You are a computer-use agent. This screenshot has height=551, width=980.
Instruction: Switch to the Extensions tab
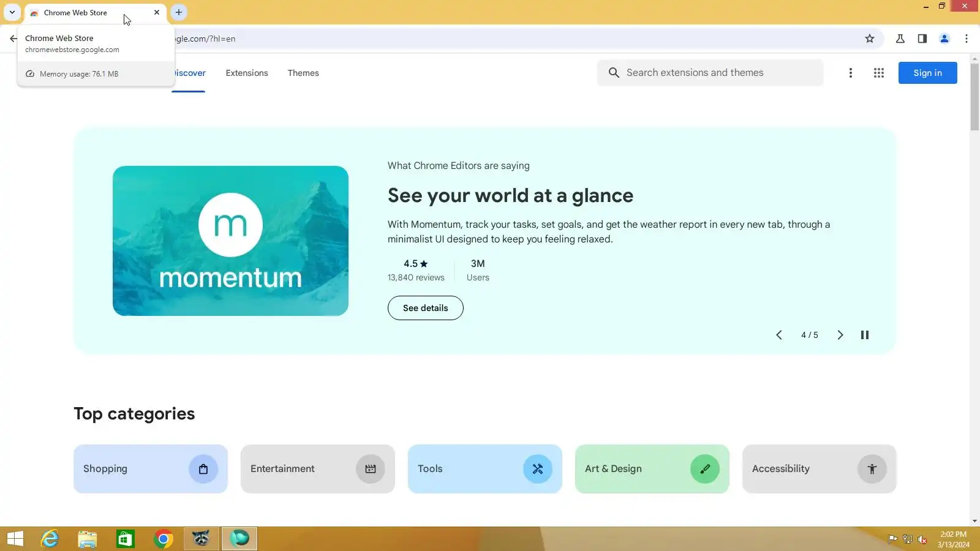click(247, 73)
